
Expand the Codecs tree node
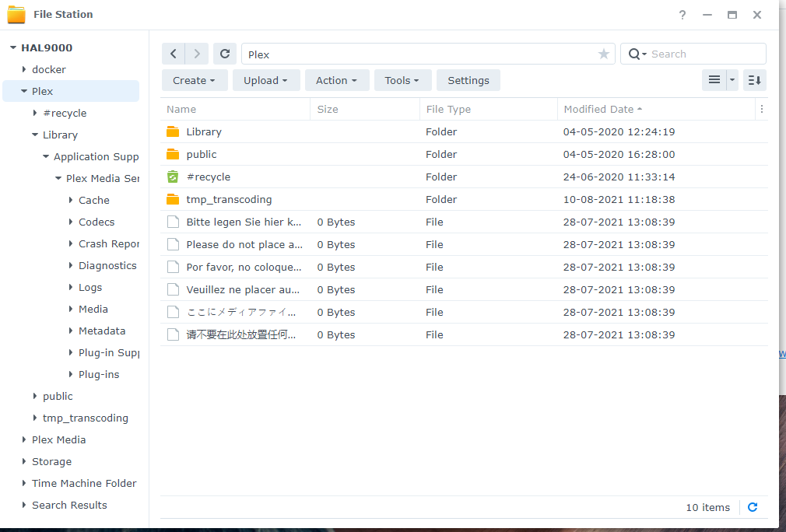click(71, 222)
